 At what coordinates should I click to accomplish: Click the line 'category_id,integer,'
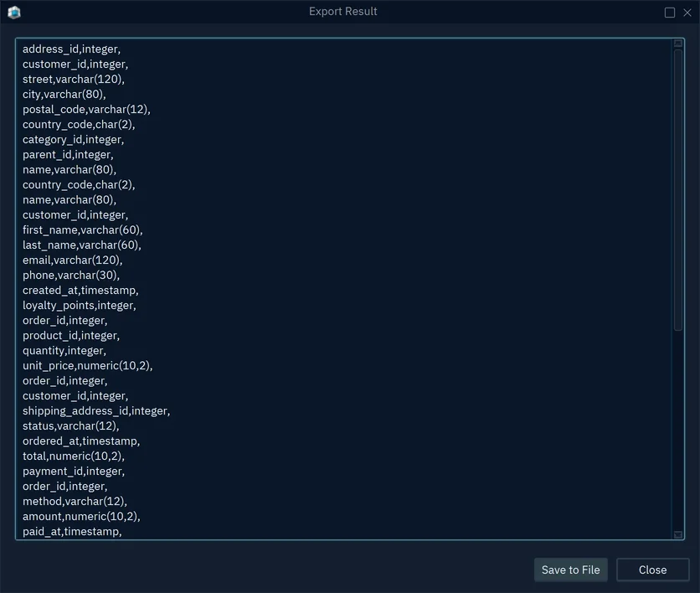[x=73, y=139]
